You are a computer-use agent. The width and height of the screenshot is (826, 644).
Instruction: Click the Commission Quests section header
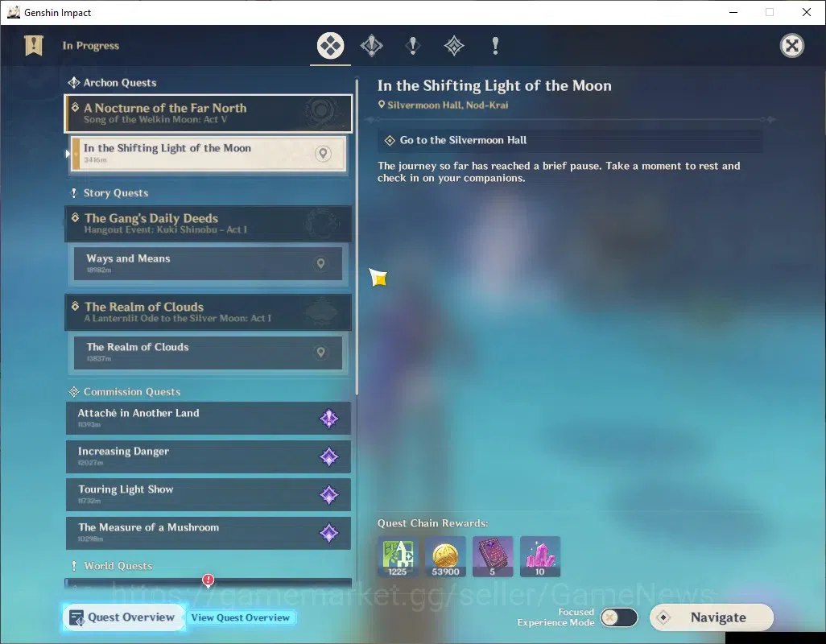(124, 392)
